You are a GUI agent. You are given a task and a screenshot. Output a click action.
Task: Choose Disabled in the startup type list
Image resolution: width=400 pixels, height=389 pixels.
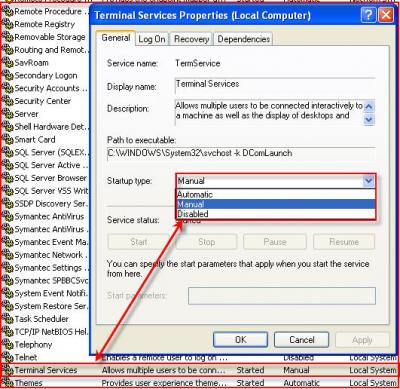[x=276, y=214]
